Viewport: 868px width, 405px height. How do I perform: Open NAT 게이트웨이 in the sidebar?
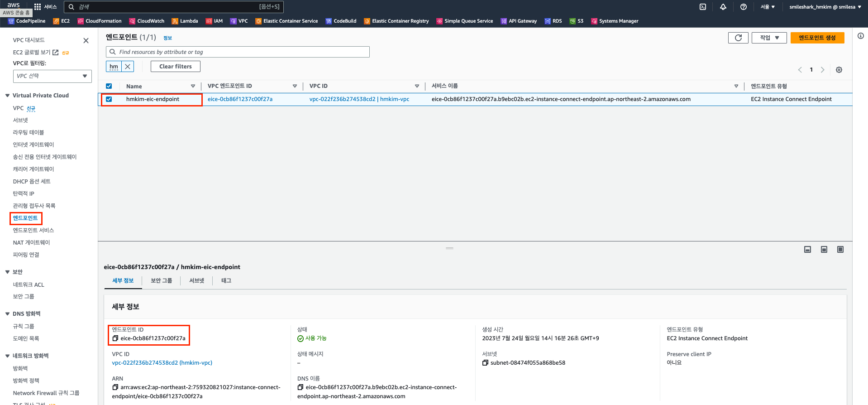[x=32, y=243]
